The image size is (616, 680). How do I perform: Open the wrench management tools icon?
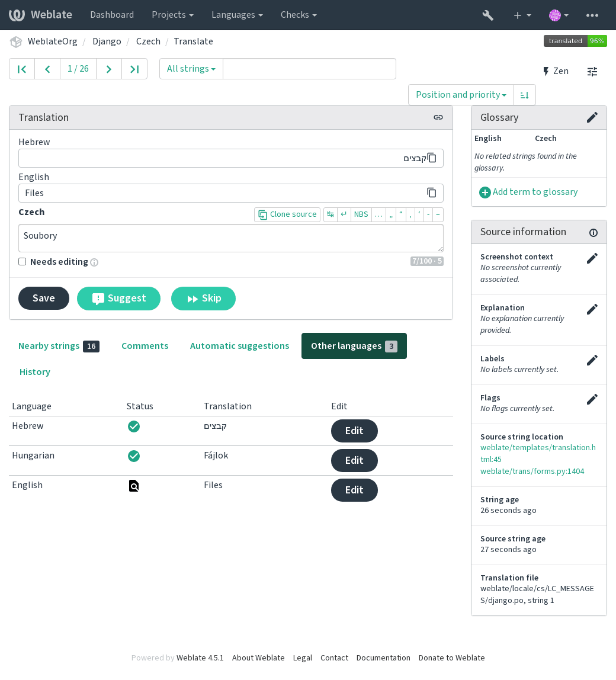coord(487,15)
